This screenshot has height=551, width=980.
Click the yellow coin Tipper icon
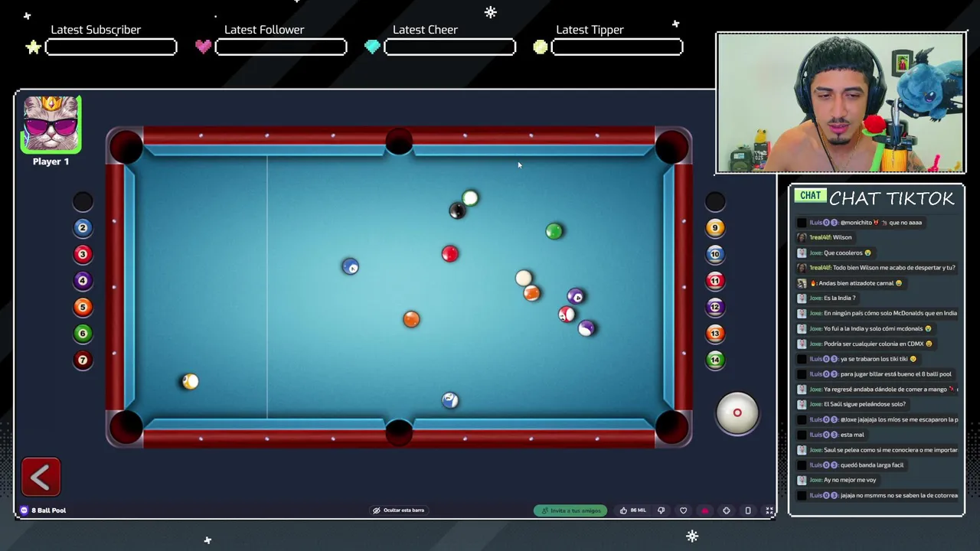point(541,47)
